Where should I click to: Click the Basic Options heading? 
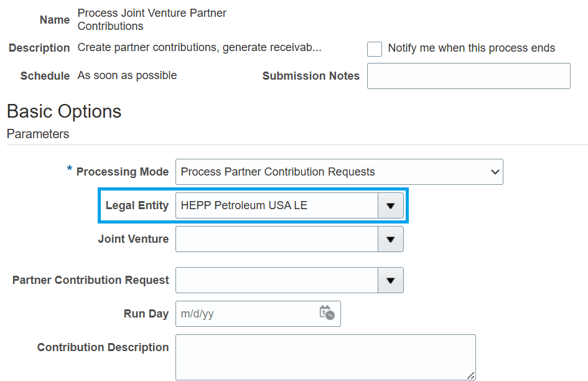[x=64, y=111]
